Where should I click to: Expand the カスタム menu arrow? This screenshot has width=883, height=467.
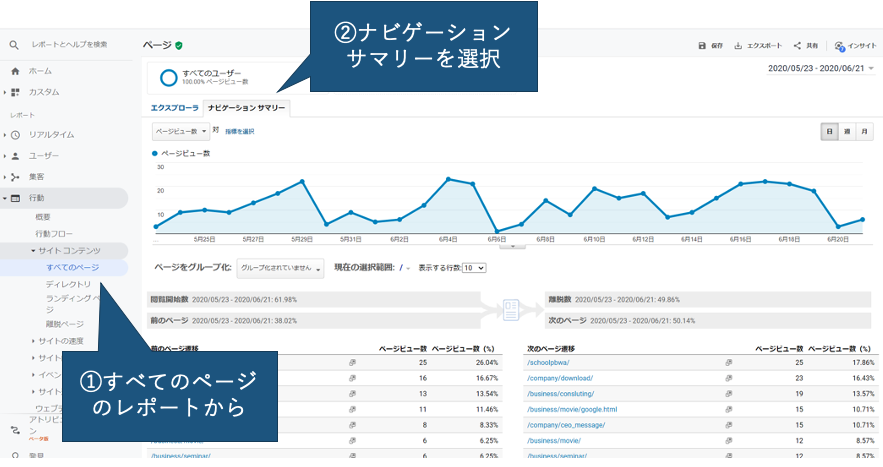(x=5, y=92)
